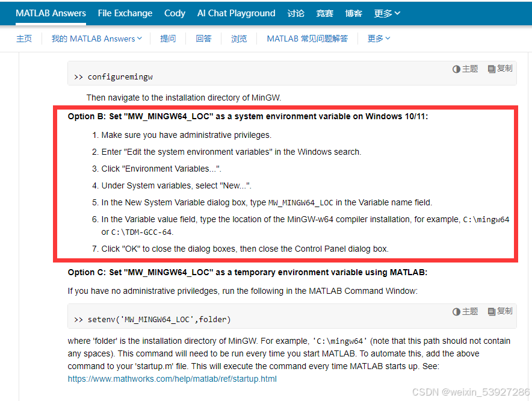The image size is (532, 401).
Task: Return to 主页
Action: tap(24, 38)
